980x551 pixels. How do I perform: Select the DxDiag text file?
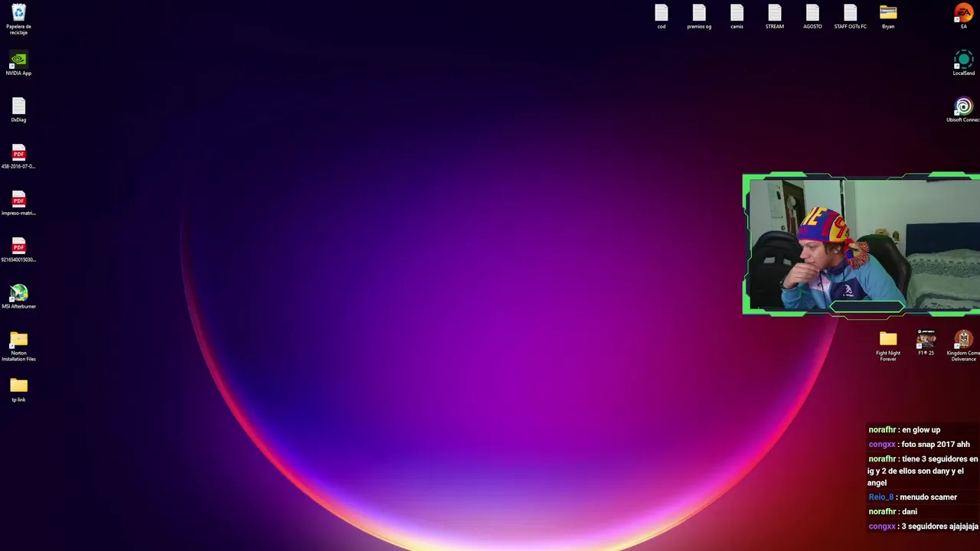18,110
